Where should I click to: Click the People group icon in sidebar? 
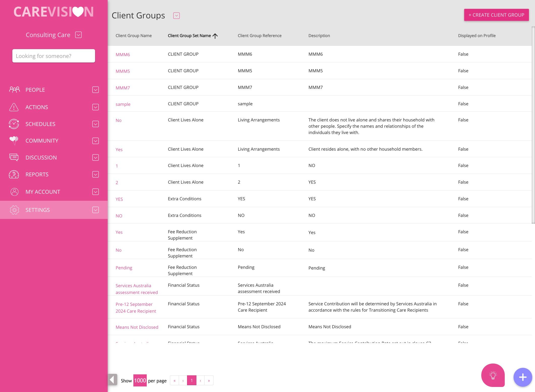click(x=14, y=89)
